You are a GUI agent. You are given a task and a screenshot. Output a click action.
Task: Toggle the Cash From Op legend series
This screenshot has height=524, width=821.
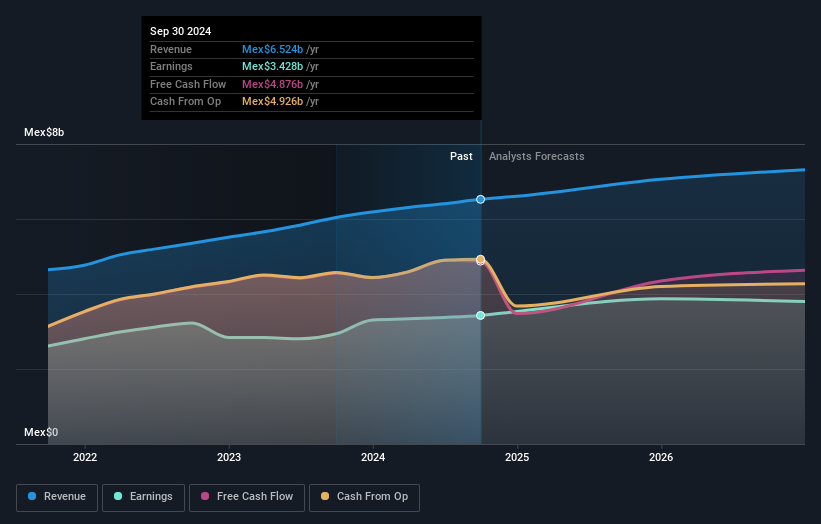364,497
